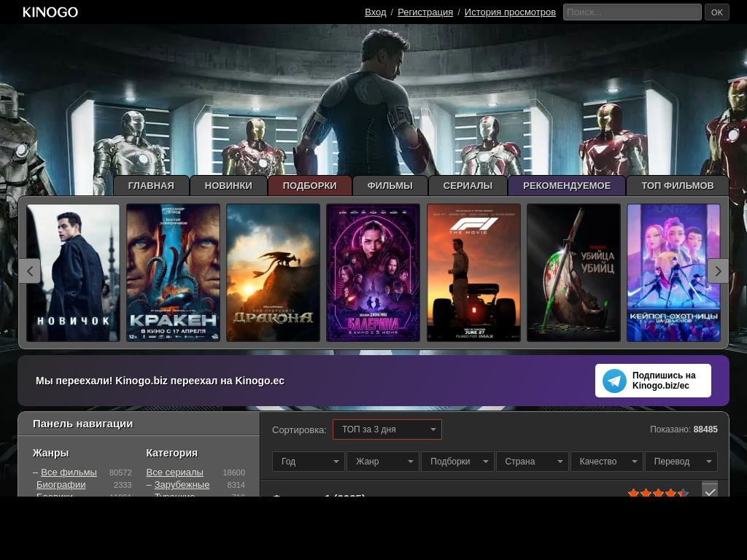Select the СЕРИАЛЫ tab

click(x=468, y=186)
